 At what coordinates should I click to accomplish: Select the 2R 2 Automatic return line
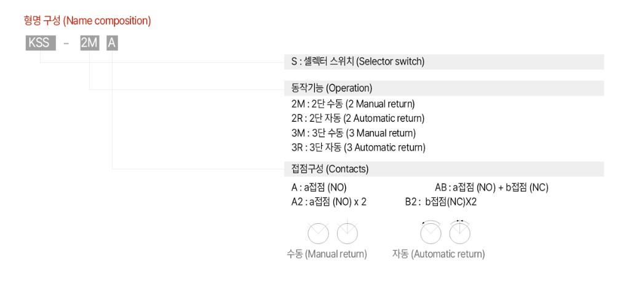click(358, 119)
